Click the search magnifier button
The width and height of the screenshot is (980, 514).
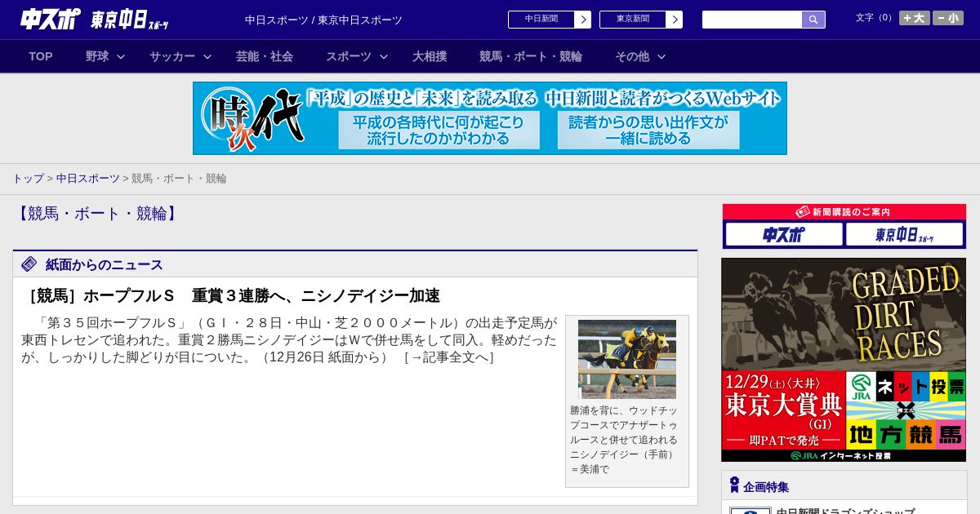tap(813, 20)
